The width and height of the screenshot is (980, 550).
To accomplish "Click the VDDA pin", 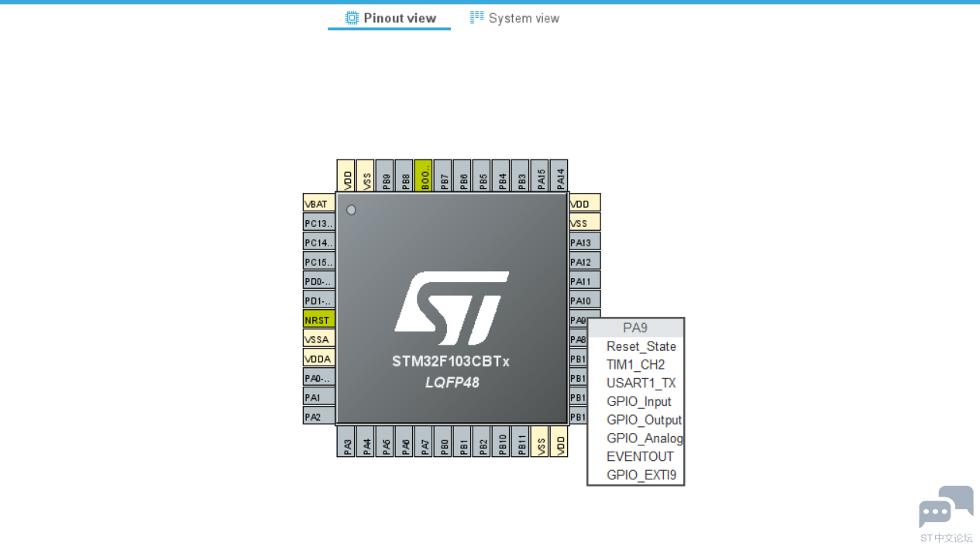I will [319, 358].
